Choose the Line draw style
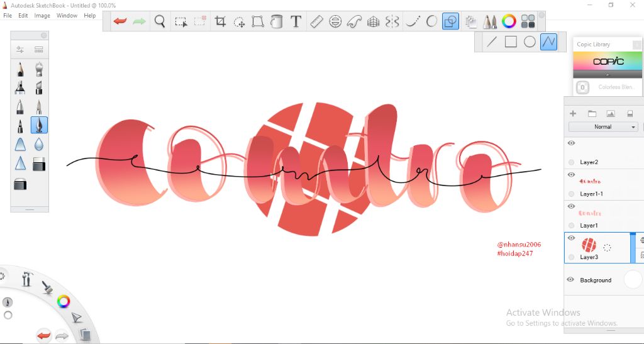 click(x=492, y=42)
